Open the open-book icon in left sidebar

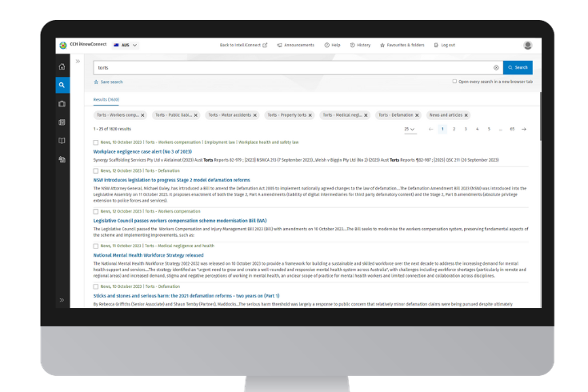(x=62, y=141)
